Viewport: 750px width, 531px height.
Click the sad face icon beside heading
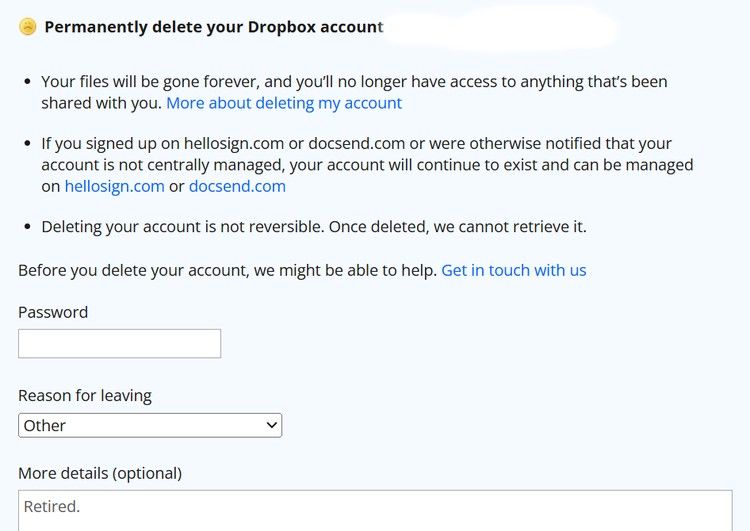pos(27,27)
